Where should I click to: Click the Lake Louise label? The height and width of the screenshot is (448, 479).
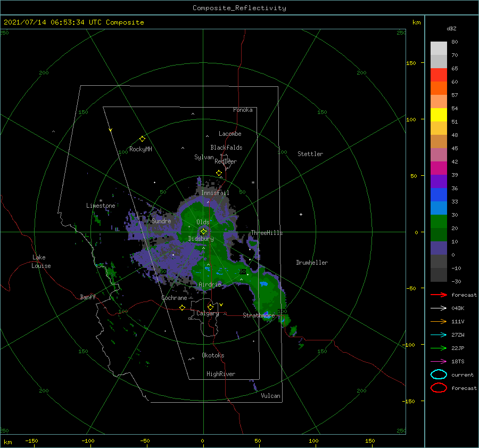pos(41,262)
